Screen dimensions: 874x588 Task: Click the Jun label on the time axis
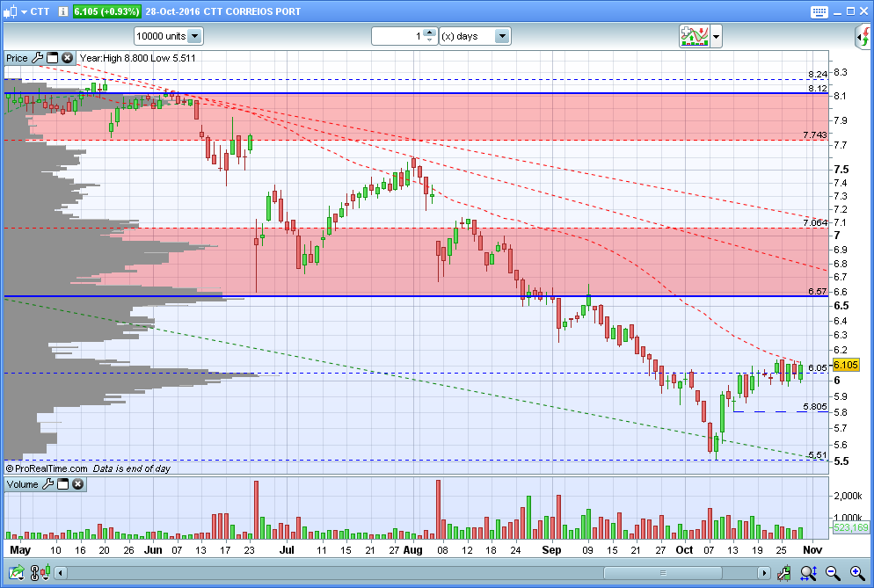pyautogui.click(x=153, y=550)
